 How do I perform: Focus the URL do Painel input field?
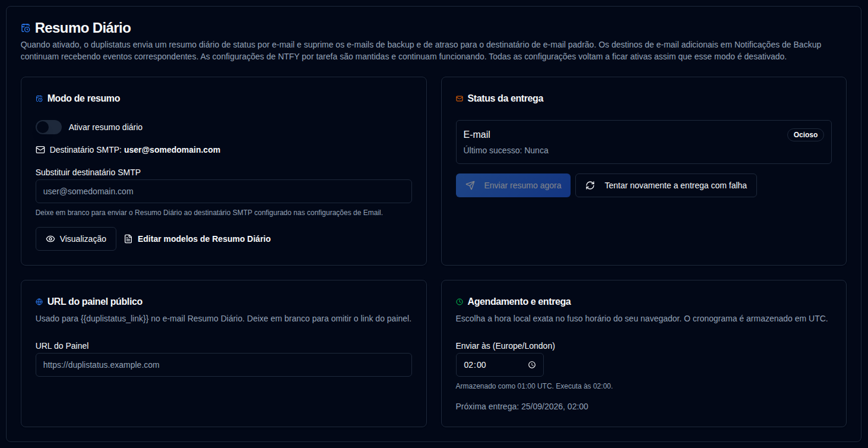(x=224, y=365)
